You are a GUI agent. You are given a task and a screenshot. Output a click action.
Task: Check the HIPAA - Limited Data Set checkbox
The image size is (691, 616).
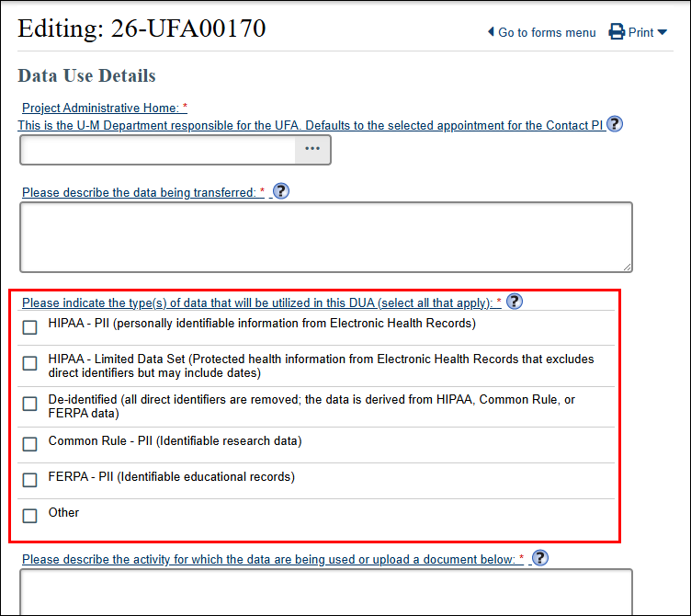[30, 363]
